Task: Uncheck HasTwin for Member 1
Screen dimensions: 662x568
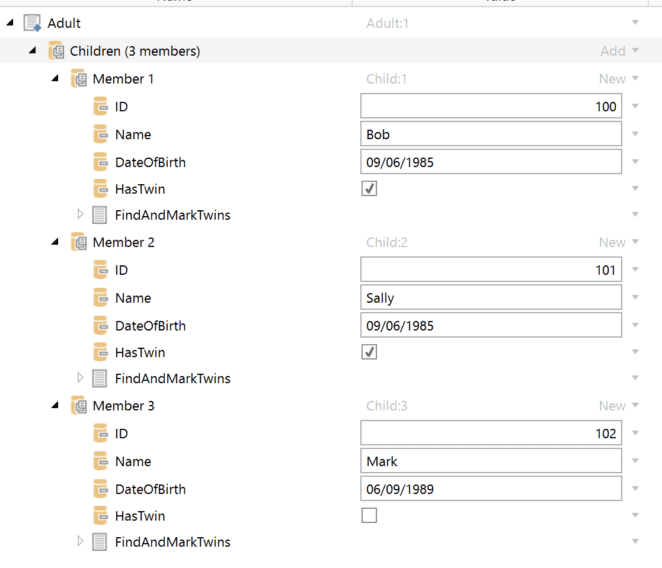Action: pos(369,188)
